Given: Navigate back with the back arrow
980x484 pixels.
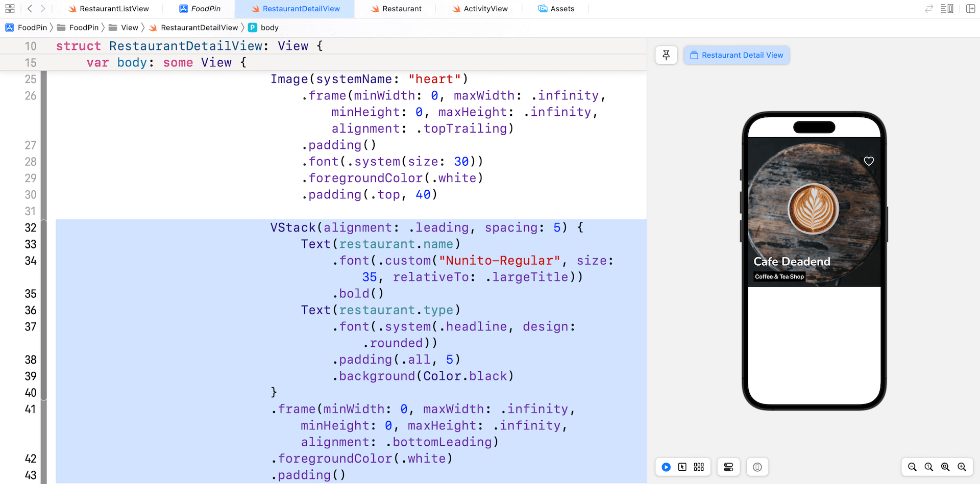Looking at the screenshot, I should (30, 8).
